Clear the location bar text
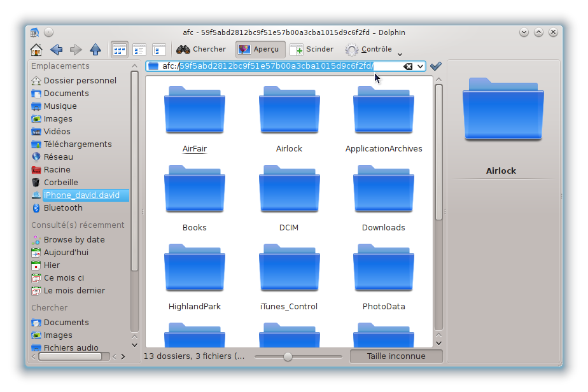This screenshot has height=392, width=588. click(x=408, y=66)
